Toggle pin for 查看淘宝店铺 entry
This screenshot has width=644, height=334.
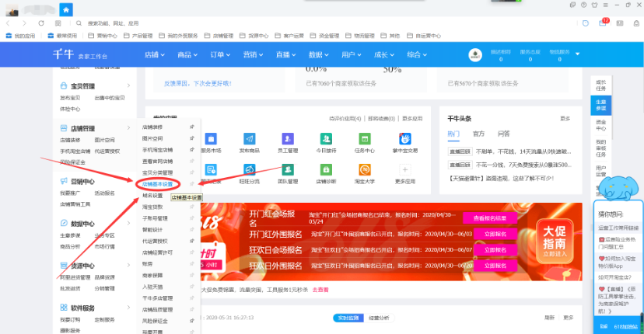(x=192, y=162)
